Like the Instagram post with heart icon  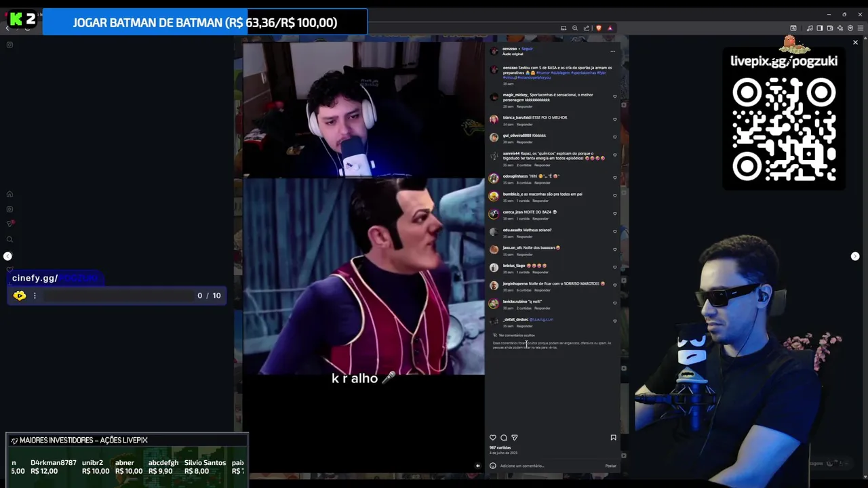493,438
